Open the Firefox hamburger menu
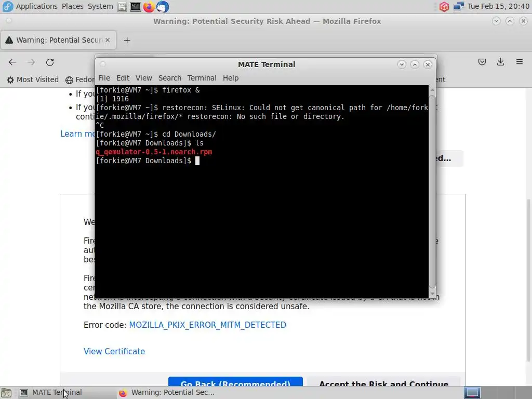The width and height of the screenshot is (532, 399). [520, 62]
